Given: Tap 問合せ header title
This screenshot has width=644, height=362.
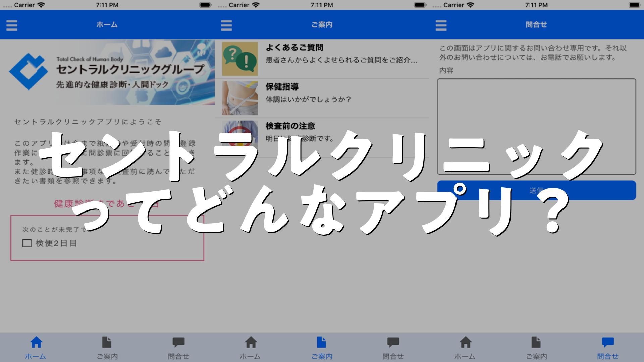Looking at the screenshot, I should coord(536,25).
